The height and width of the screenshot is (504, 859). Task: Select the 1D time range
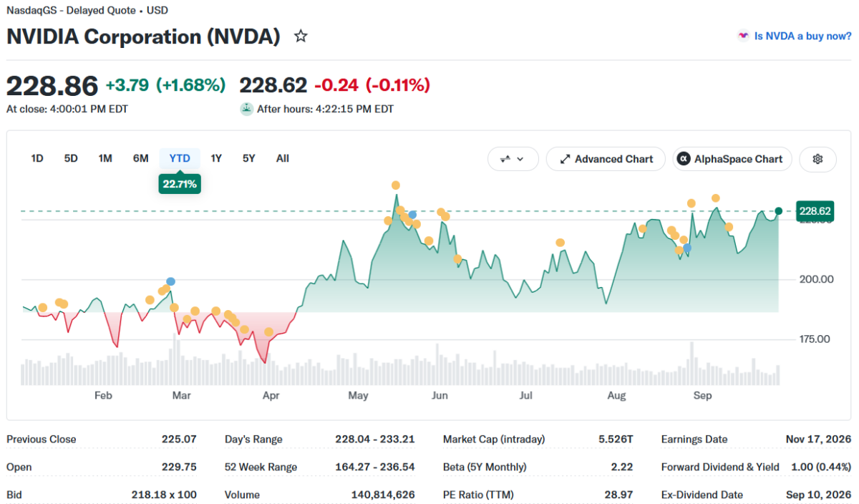click(37, 158)
